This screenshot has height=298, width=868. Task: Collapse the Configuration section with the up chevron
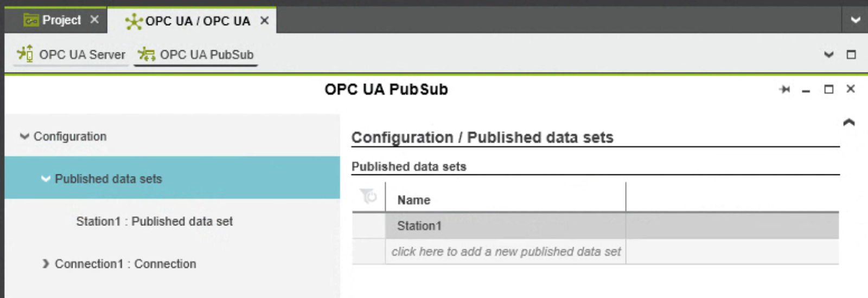849,122
